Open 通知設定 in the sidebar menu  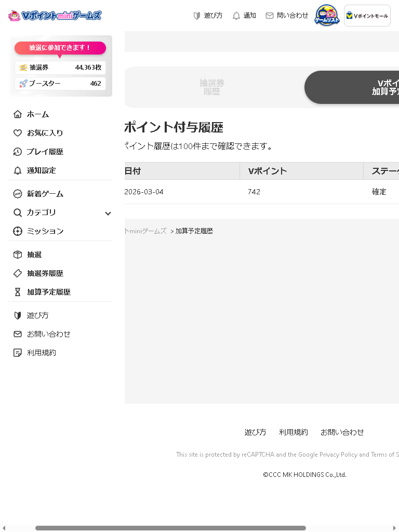[x=42, y=170]
